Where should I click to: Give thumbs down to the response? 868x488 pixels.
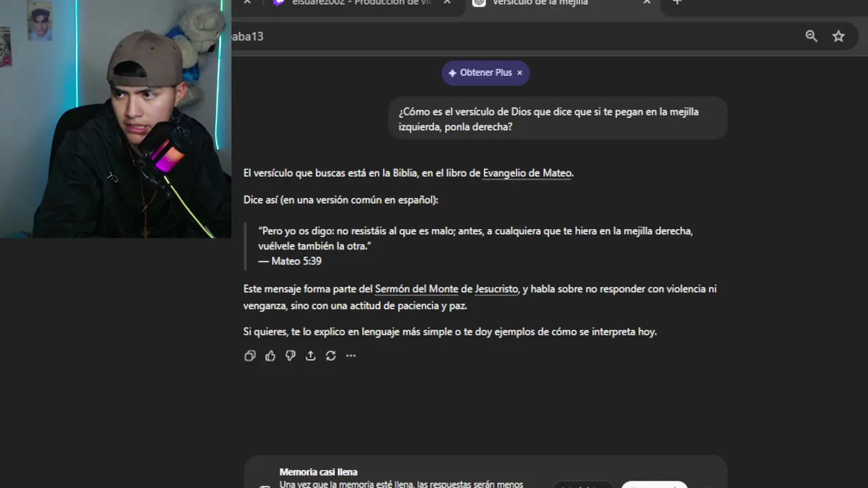(290, 356)
